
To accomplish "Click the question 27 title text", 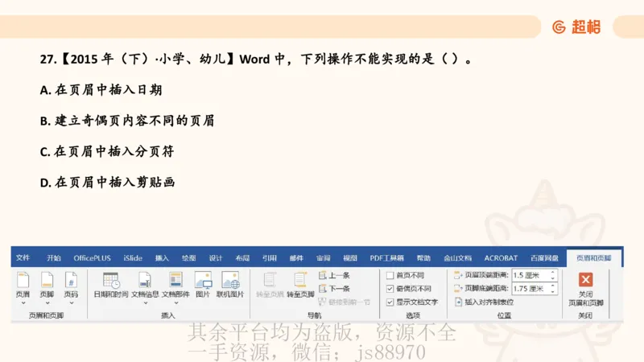I will coord(257,59).
